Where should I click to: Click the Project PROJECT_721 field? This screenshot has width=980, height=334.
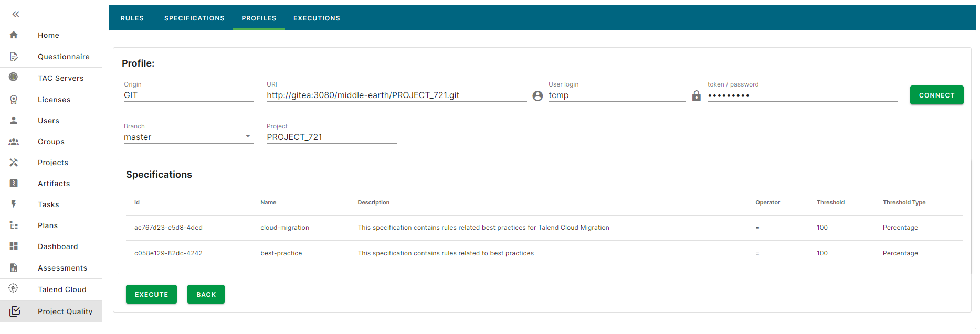[332, 137]
